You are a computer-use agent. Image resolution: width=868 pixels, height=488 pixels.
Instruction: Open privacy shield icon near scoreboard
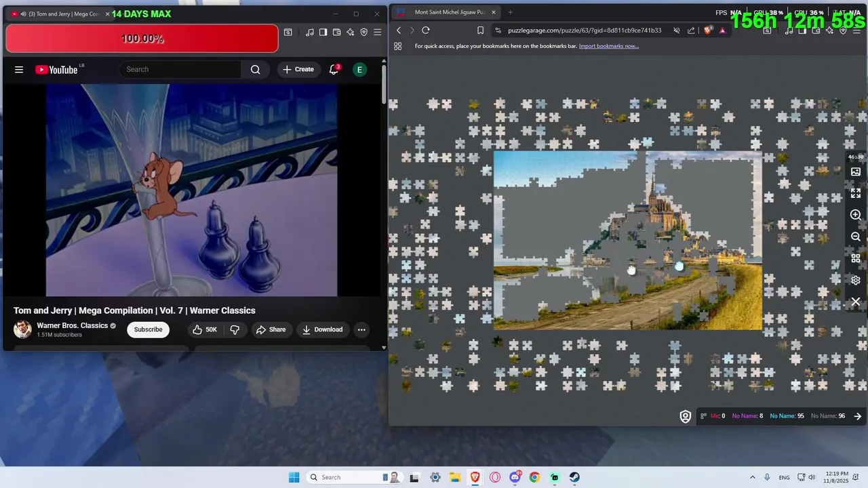[x=686, y=416]
